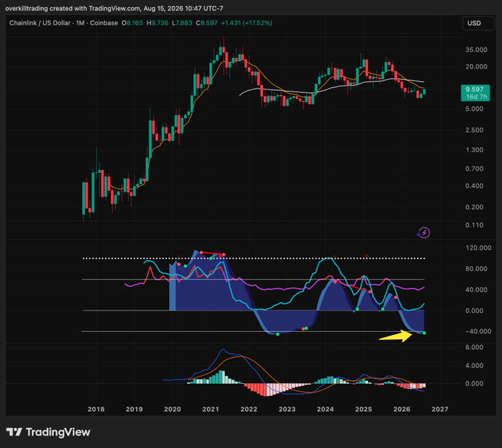Click the 8.000 MACD scale label

[476, 347]
